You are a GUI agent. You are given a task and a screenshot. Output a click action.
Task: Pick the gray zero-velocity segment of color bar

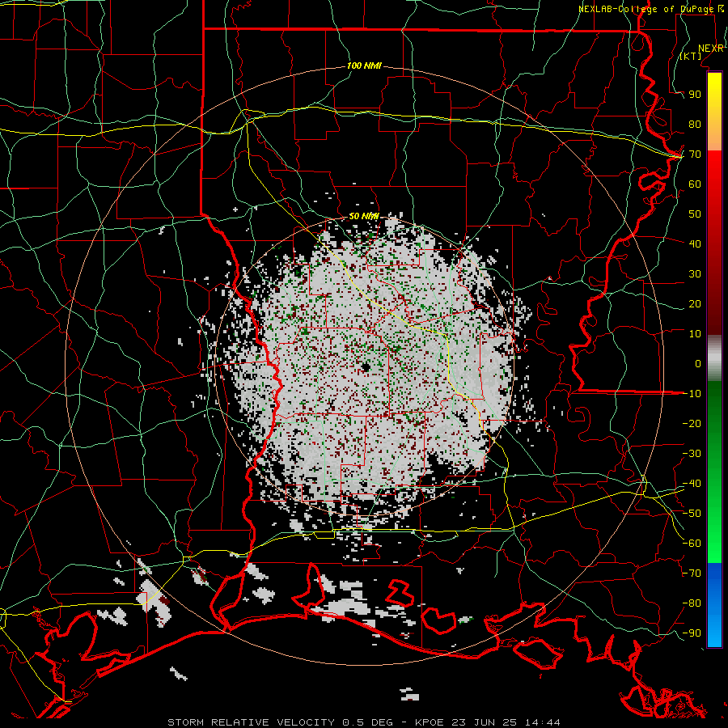coord(714,358)
